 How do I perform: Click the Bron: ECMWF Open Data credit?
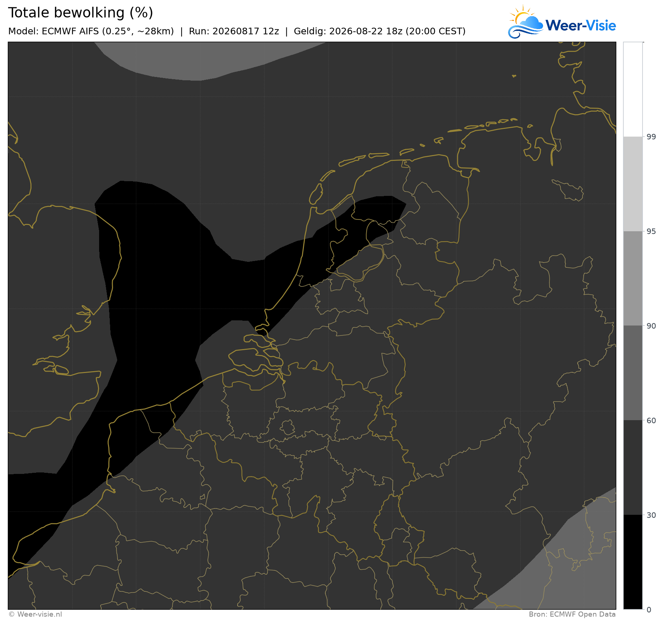(572, 614)
